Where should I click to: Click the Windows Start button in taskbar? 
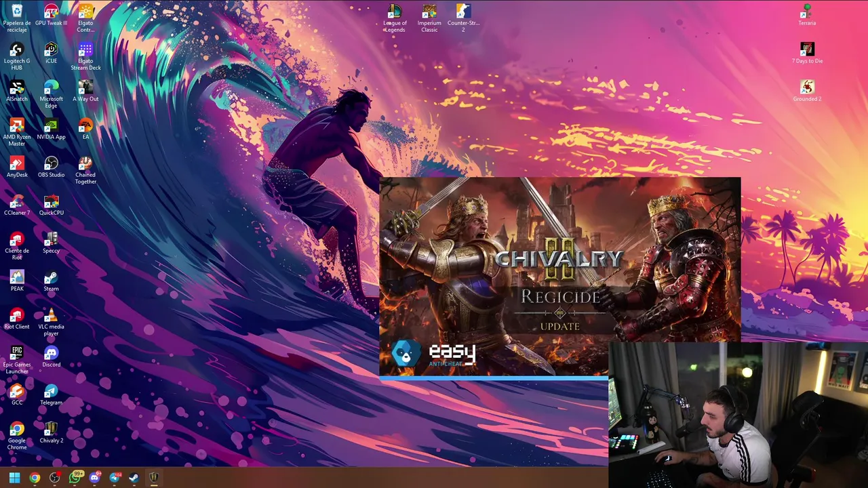tap(14, 478)
